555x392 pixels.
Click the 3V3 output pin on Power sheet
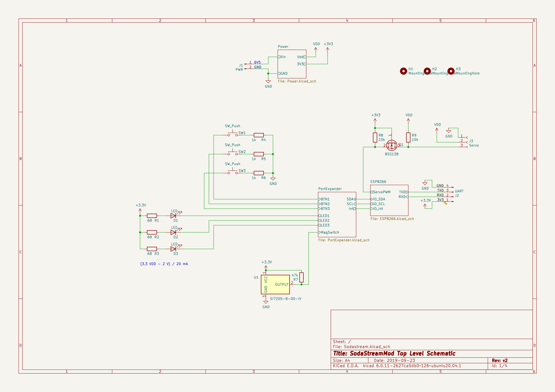[301, 64]
